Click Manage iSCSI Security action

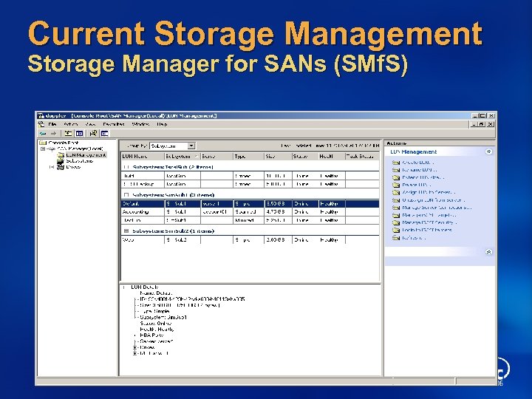[429, 222]
